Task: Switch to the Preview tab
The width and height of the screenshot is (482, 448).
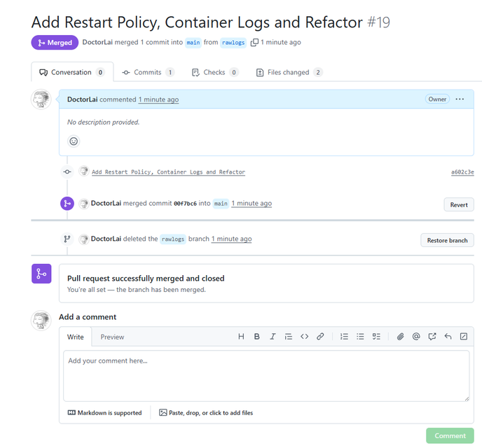Action: [x=112, y=337]
